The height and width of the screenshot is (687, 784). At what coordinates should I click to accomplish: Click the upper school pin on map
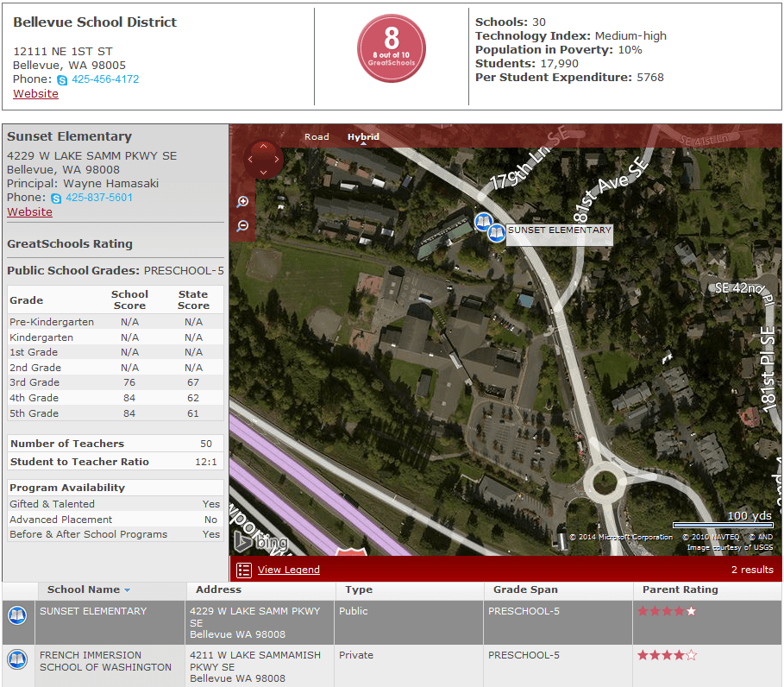[x=483, y=221]
